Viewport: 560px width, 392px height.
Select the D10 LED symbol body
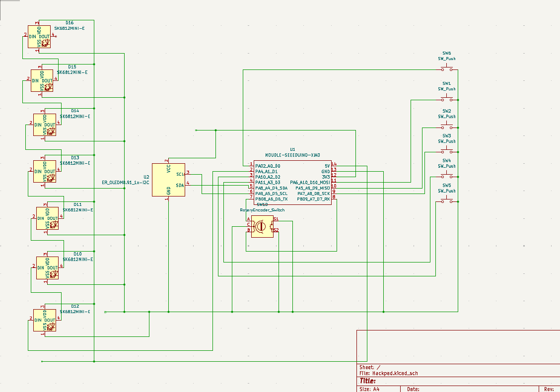point(48,268)
